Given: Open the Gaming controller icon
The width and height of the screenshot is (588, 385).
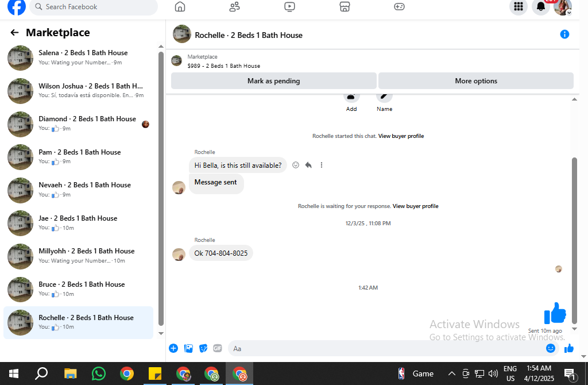Looking at the screenshot, I should (400, 7).
